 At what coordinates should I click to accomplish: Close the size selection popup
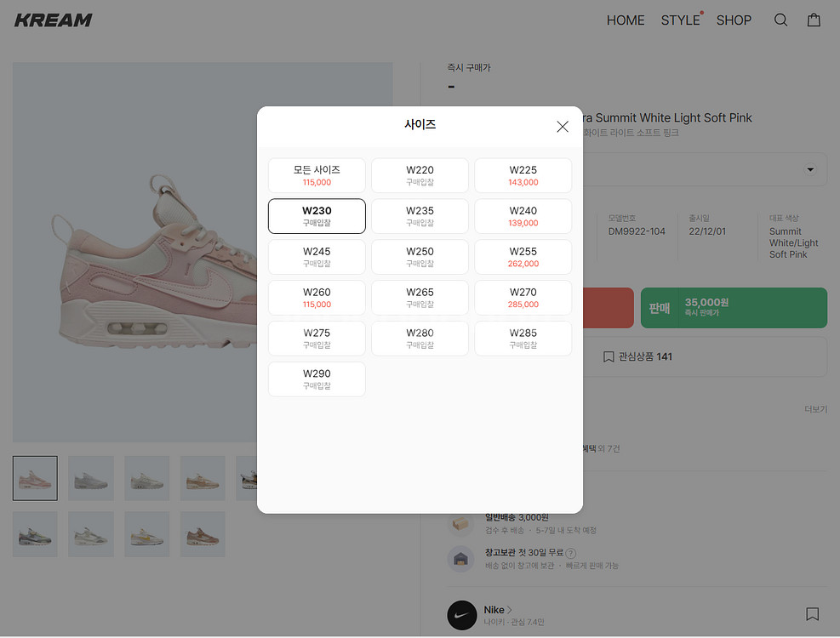(x=563, y=127)
